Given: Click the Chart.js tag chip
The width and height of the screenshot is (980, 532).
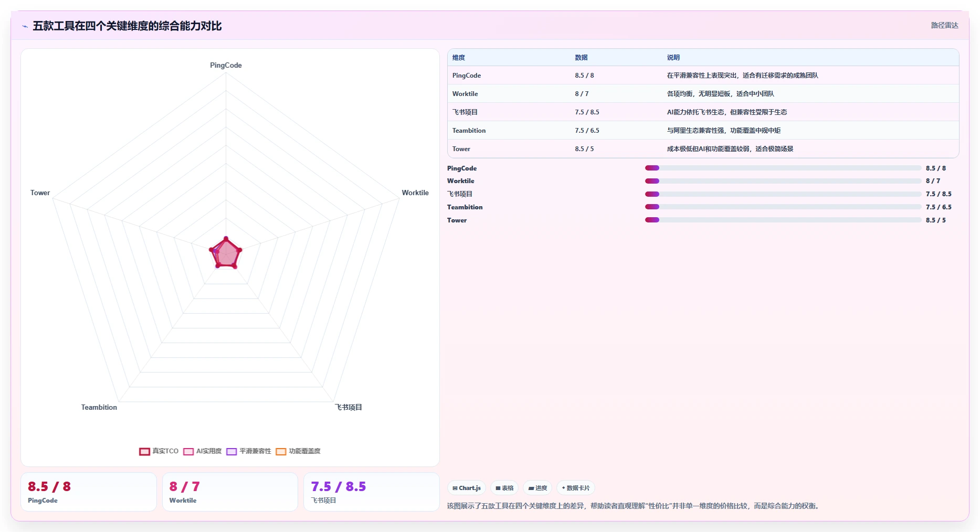Looking at the screenshot, I should [467, 488].
